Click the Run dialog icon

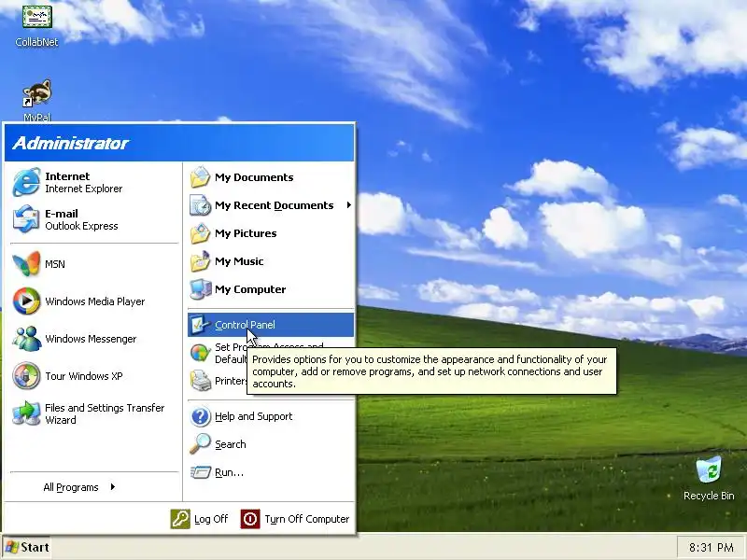click(201, 472)
